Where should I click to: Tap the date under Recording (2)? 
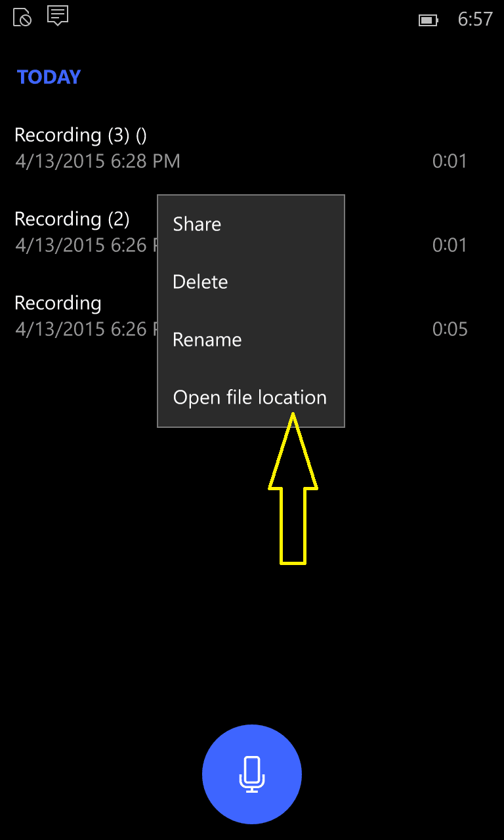click(x=86, y=245)
